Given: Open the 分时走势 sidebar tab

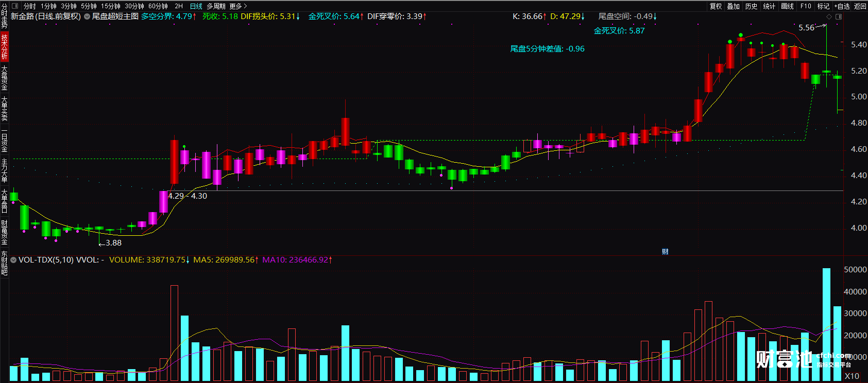Looking at the screenshot, I should [4, 16].
